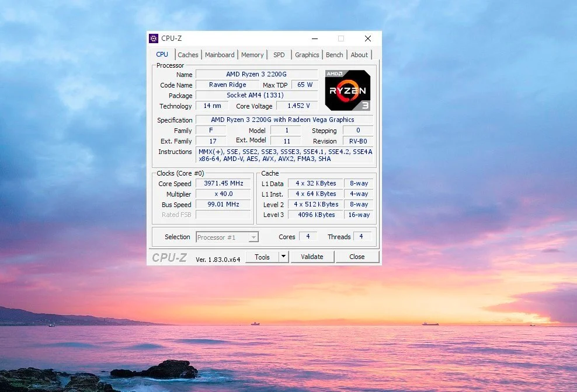This screenshot has width=577, height=392.
Task: Click the AMD Ryzen 3 processor logo
Action: click(347, 90)
